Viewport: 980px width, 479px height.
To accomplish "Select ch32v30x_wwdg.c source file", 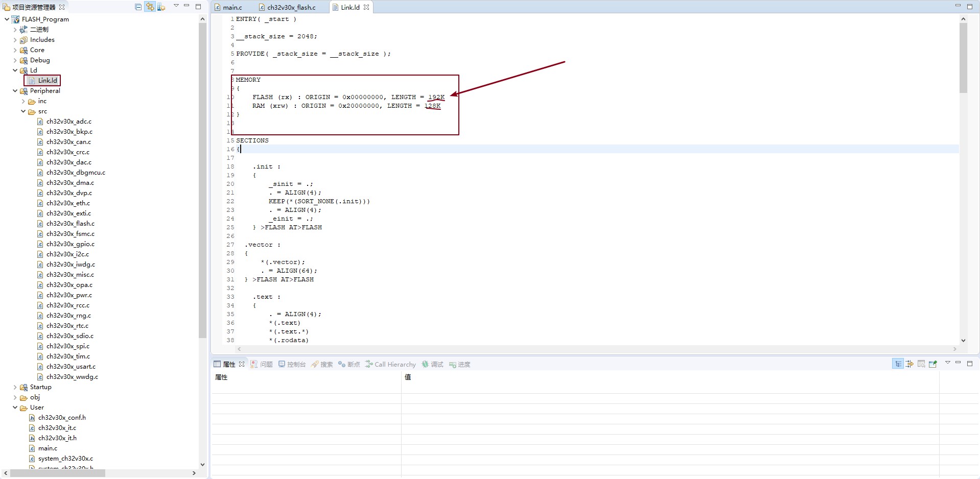I will (x=72, y=377).
